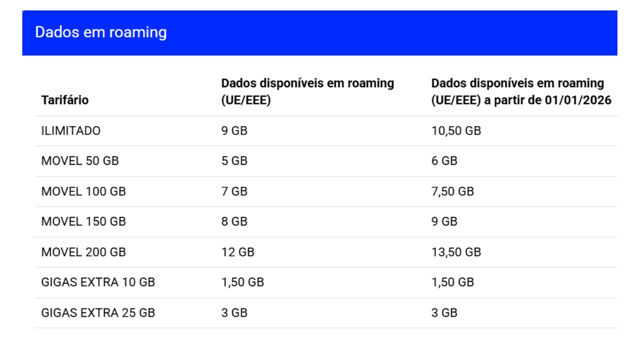Click the "Dados em roaming" blue header
Image resolution: width=644 pixels, height=343 pixels.
[101, 33]
